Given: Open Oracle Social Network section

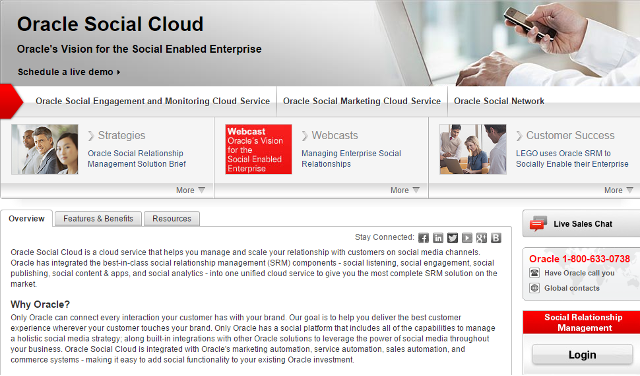Looking at the screenshot, I should click(499, 101).
